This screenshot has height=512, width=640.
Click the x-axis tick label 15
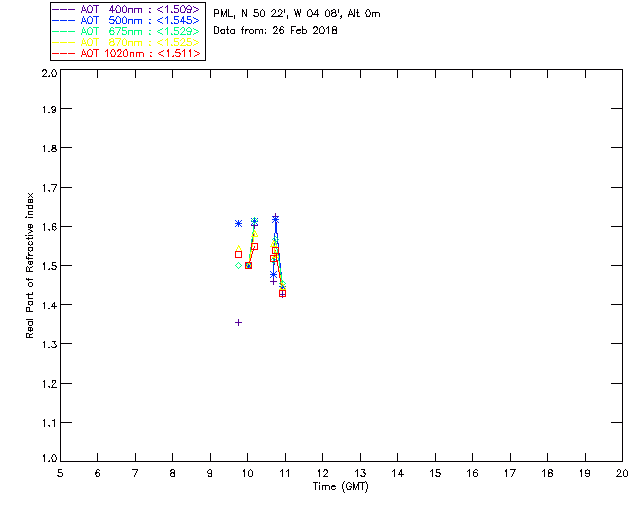coord(435,473)
